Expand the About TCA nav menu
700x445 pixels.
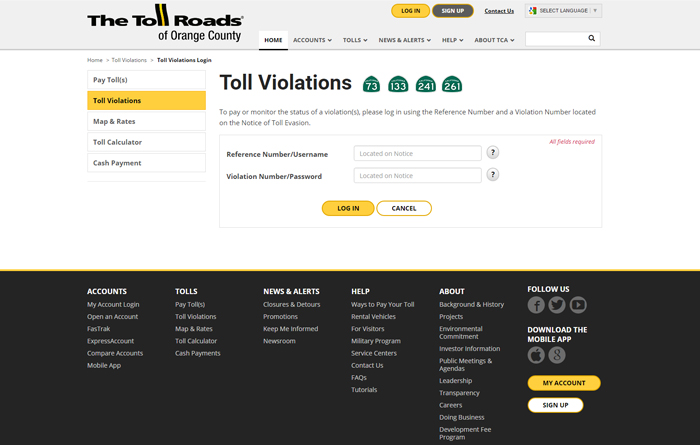(x=494, y=40)
